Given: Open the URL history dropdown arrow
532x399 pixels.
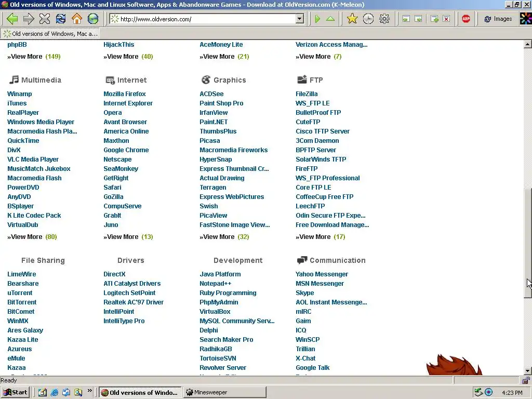Looking at the screenshot, I should click(300, 19).
